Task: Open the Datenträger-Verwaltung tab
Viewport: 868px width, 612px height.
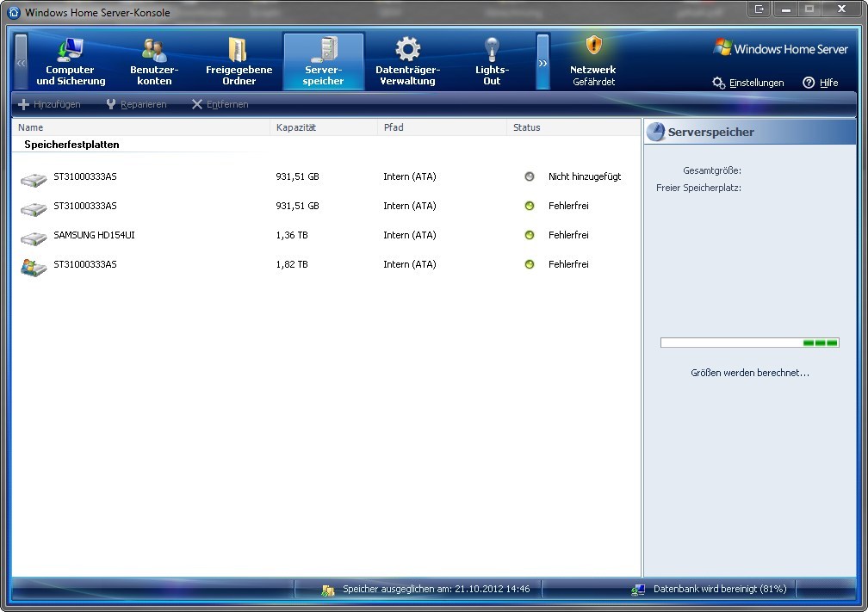Action: (408, 61)
